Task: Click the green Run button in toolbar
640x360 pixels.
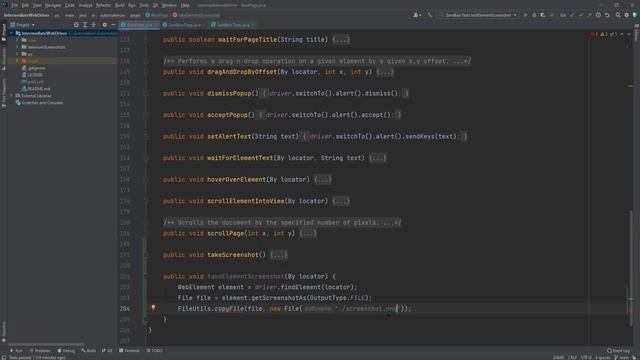Action: coord(525,15)
